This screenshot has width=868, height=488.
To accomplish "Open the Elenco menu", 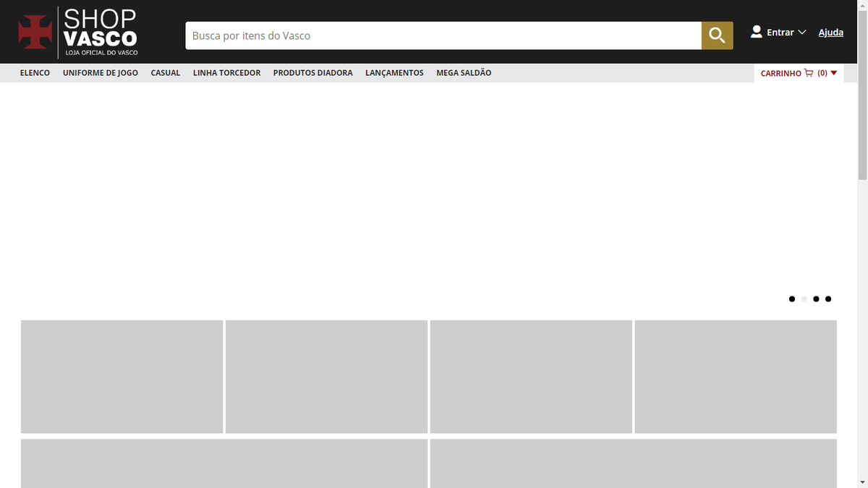I will (35, 73).
